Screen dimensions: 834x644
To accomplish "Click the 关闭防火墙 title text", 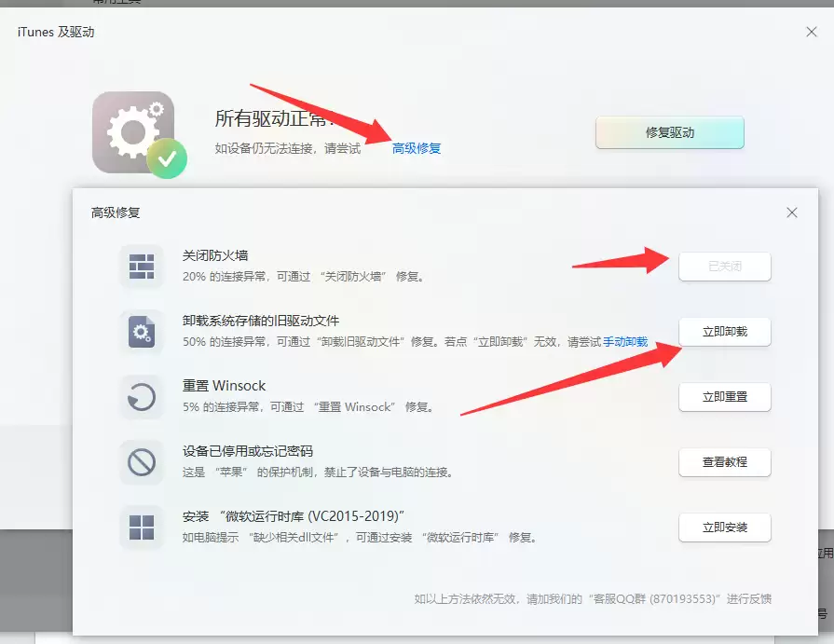I will coord(215,255).
